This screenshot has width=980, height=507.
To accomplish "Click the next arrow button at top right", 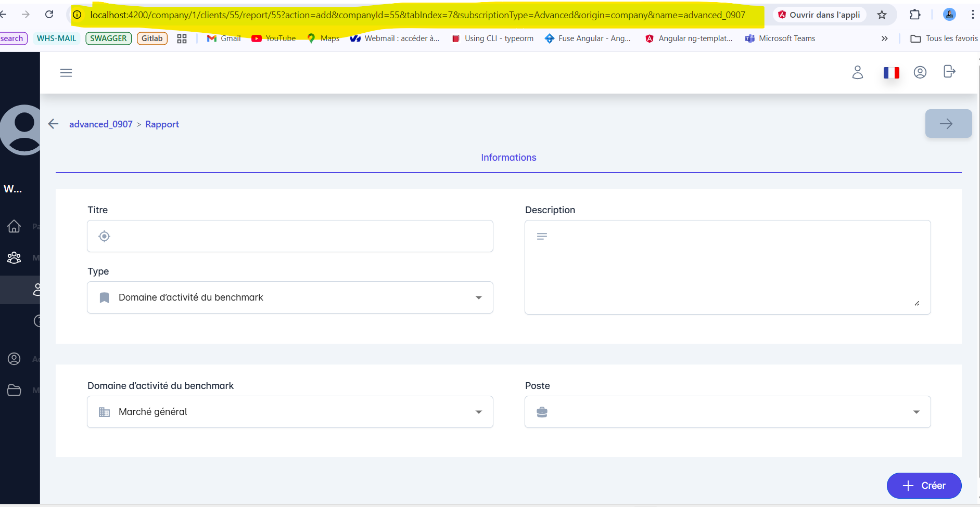I will click(x=948, y=124).
